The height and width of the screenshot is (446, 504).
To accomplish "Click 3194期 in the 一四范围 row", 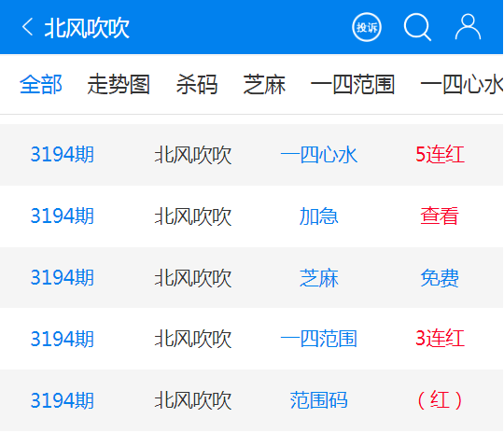I will pyautogui.click(x=62, y=339).
